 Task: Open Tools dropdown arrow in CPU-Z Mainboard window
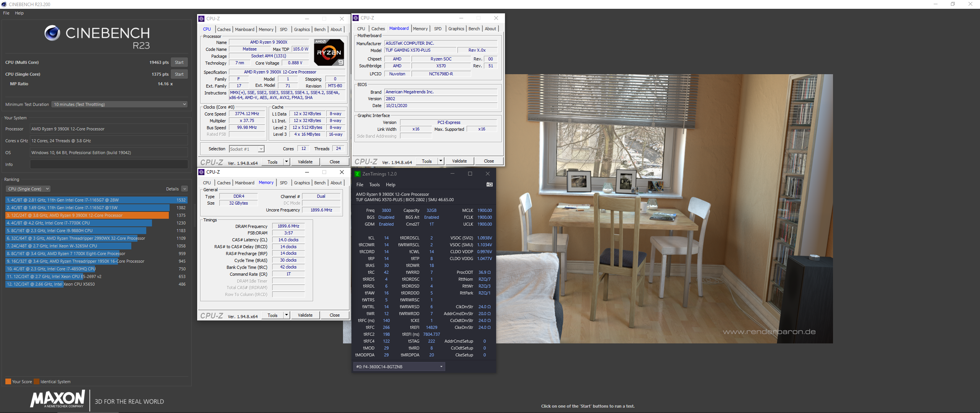[x=440, y=161]
